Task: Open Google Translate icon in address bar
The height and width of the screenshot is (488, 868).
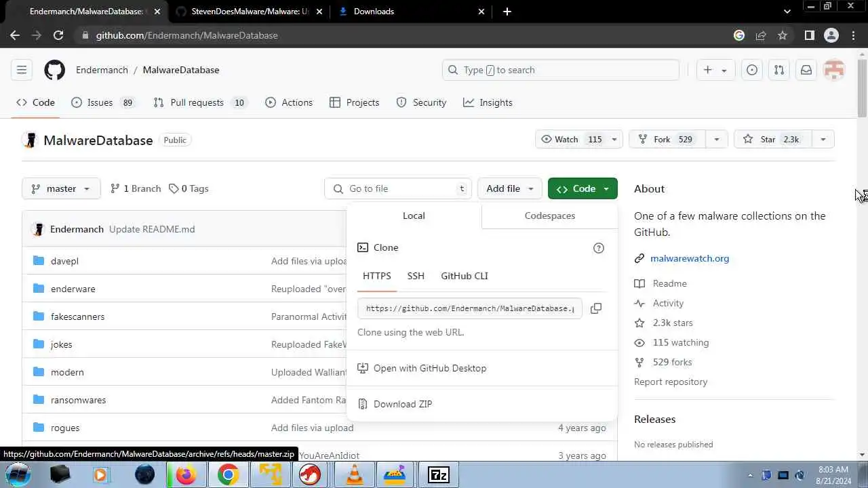Action: [739, 35]
